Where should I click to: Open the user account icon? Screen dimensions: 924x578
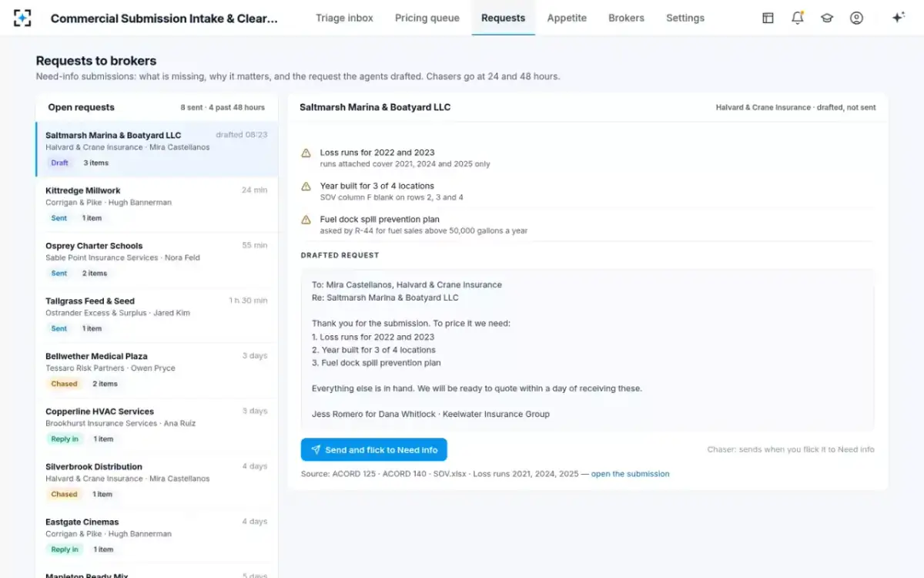856,18
